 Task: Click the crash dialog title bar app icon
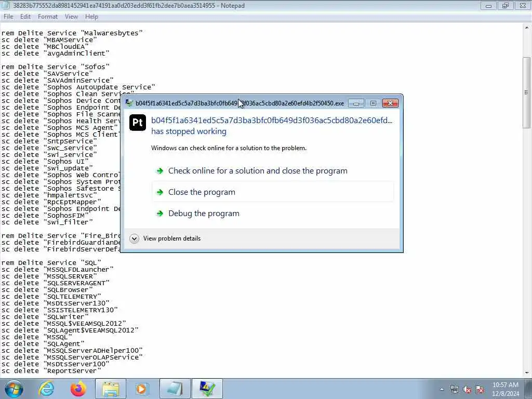pos(129,103)
